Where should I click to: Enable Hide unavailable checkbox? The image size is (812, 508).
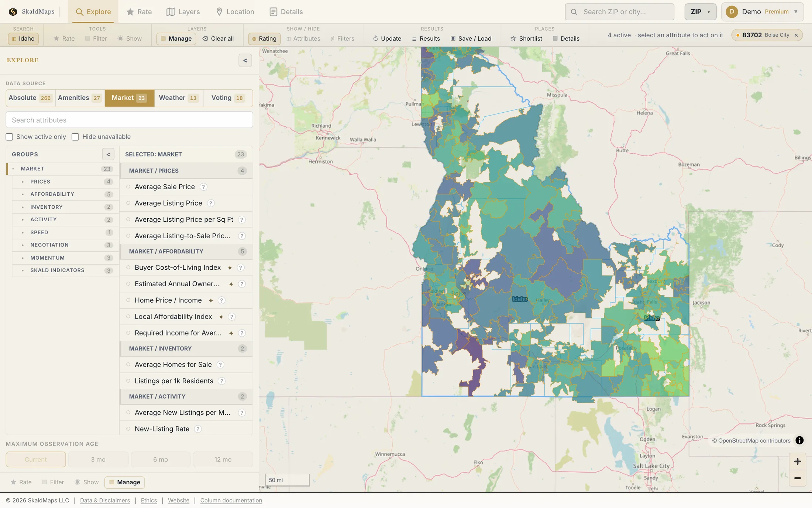tap(75, 137)
